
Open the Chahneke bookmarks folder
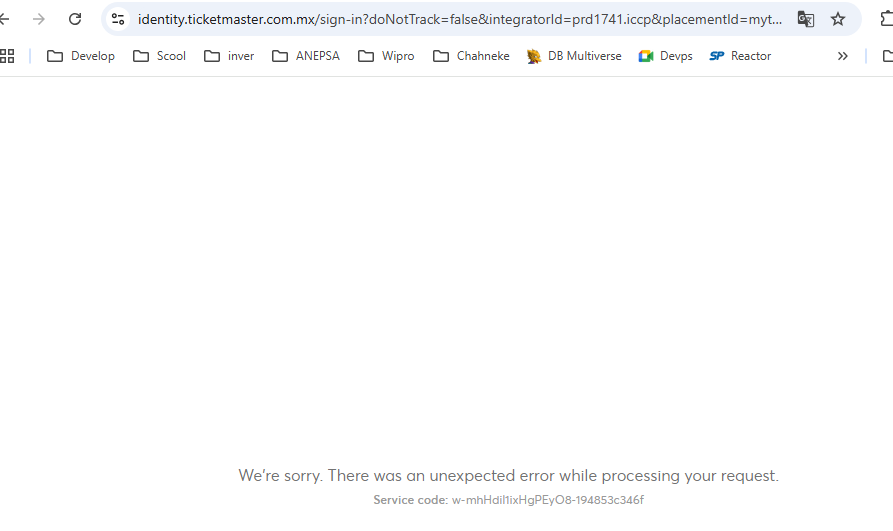point(471,56)
